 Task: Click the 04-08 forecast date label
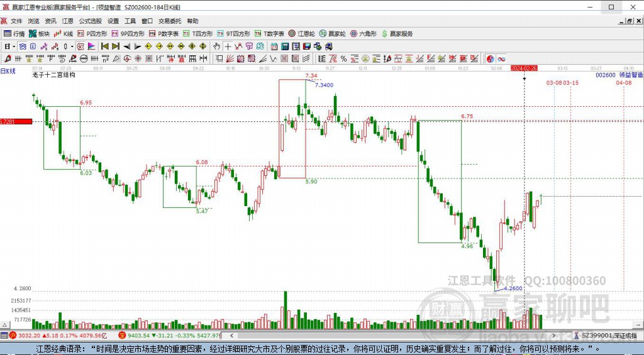coord(624,82)
